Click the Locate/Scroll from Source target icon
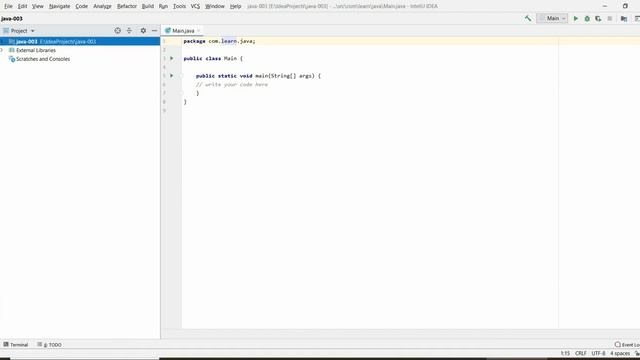This screenshot has height=360, width=640. pos(118,31)
